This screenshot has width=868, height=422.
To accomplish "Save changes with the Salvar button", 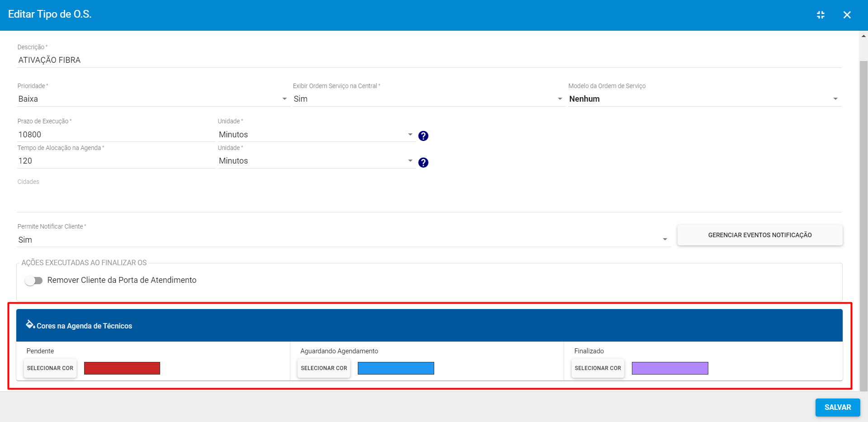I will click(838, 407).
